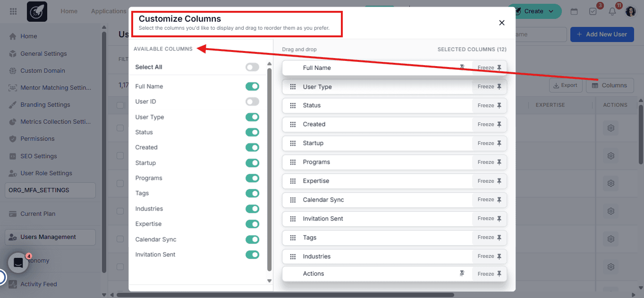The width and height of the screenshot is (644, 298).
Task: Open Users Management in sidebar
Action: [50, 237]
